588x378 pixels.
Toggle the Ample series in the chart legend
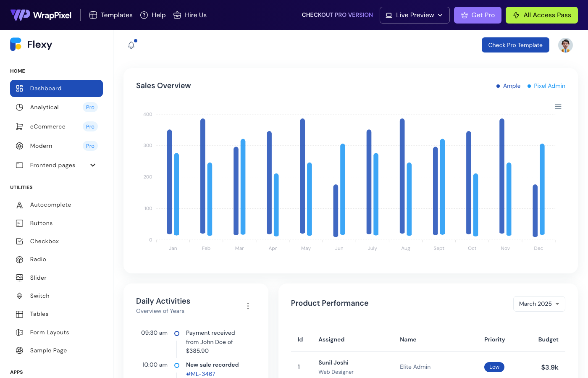pos(508,86)
